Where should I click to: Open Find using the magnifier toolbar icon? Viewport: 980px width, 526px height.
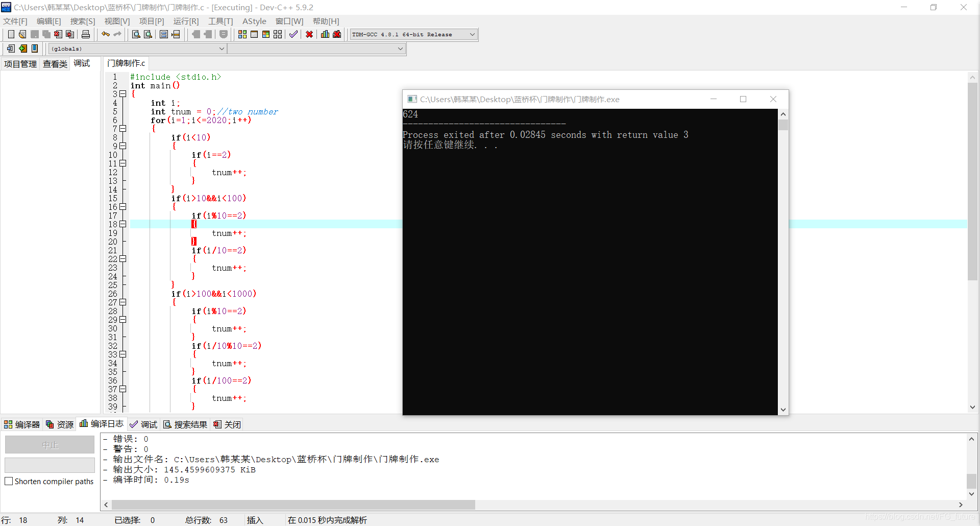136,34
